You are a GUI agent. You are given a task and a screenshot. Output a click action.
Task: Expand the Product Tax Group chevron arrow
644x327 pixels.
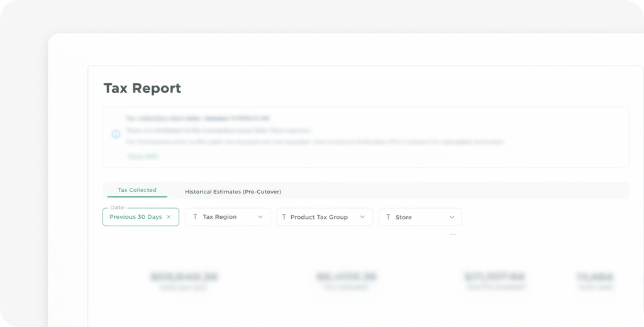[x=362, y=217]
